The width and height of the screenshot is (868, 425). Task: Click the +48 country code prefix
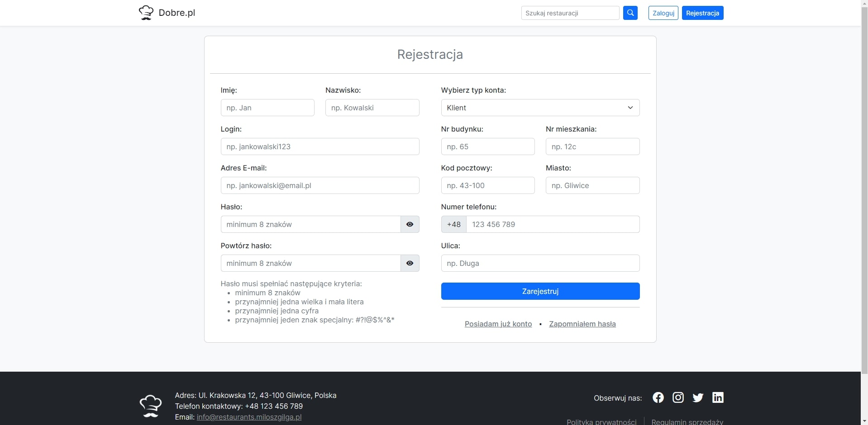[454, 224]
